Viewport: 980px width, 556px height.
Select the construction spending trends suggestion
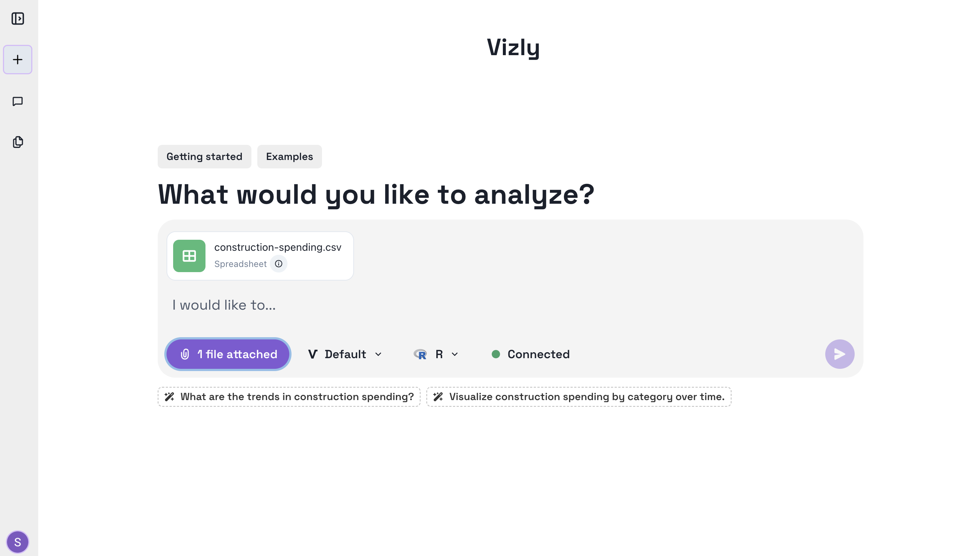[x=289, y=397]
